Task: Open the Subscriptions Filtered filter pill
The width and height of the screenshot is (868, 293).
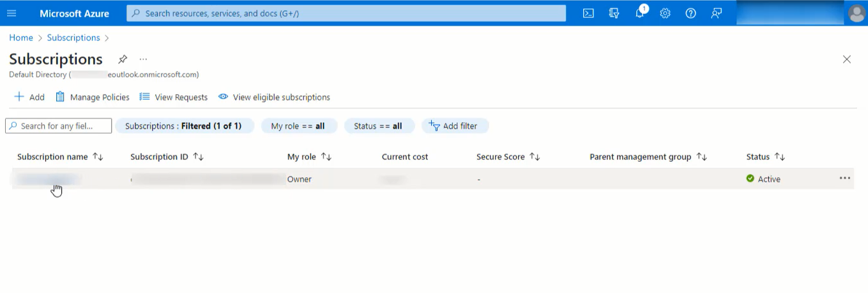Action: click(x=184, y=126)
